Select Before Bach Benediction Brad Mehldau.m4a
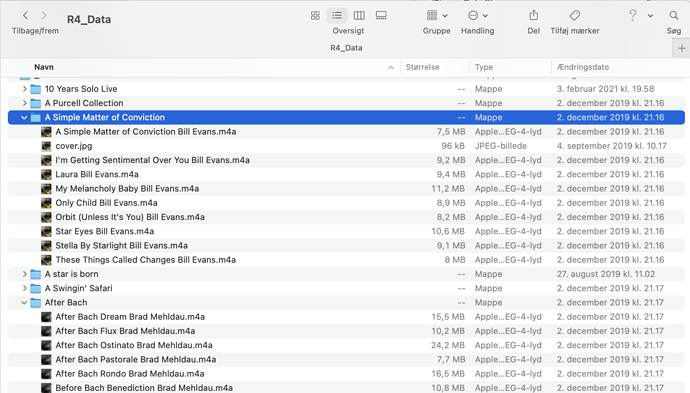The image size is (690, 393). [144, 388]
